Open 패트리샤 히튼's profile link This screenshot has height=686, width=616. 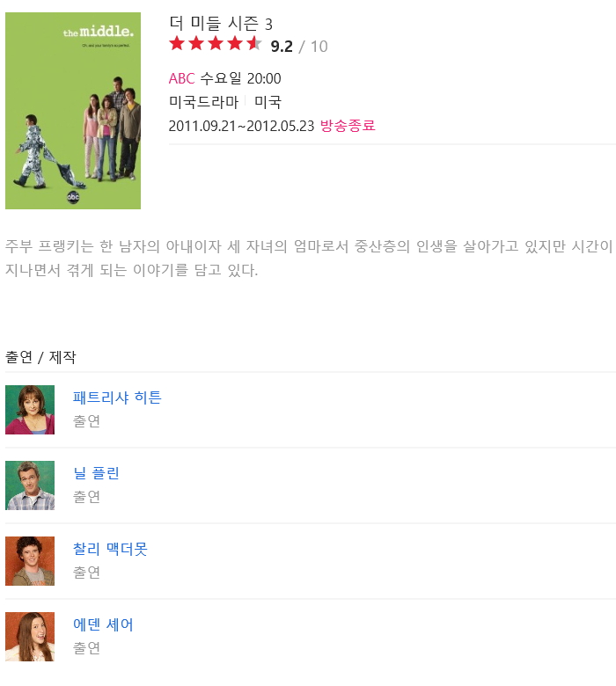click(x=117, y=398)
